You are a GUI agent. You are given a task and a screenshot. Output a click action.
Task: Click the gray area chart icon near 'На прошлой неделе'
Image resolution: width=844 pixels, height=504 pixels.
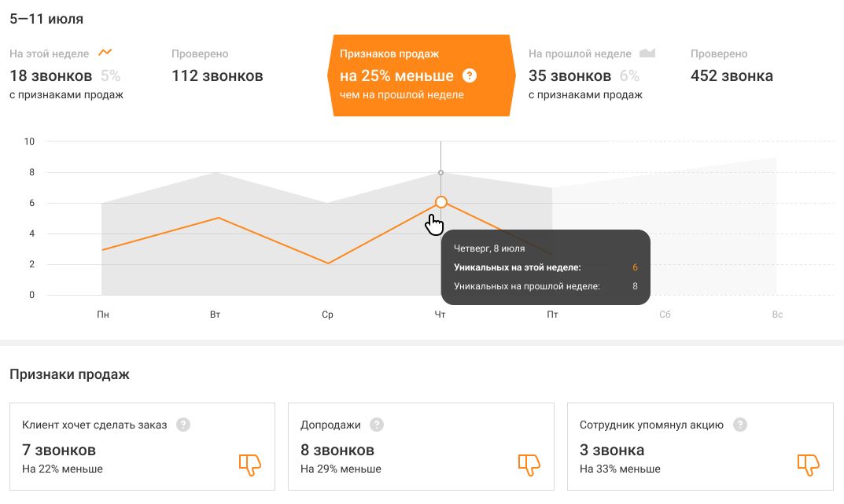647,53
